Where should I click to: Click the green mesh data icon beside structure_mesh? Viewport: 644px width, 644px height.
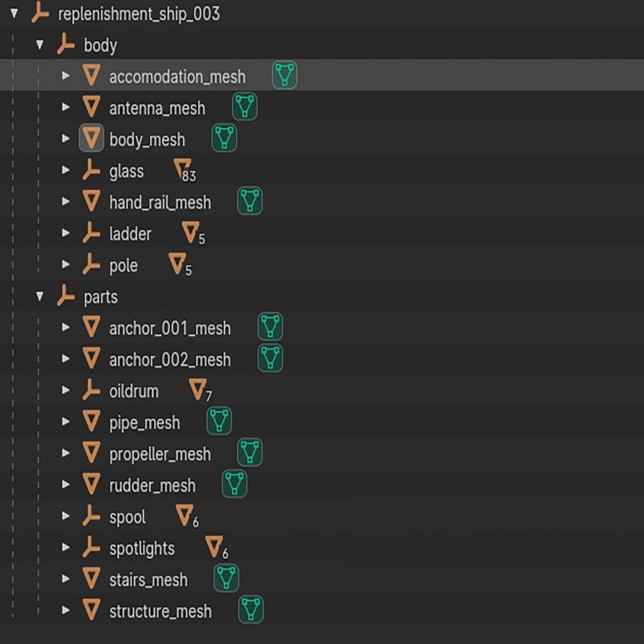pos(251,610)
